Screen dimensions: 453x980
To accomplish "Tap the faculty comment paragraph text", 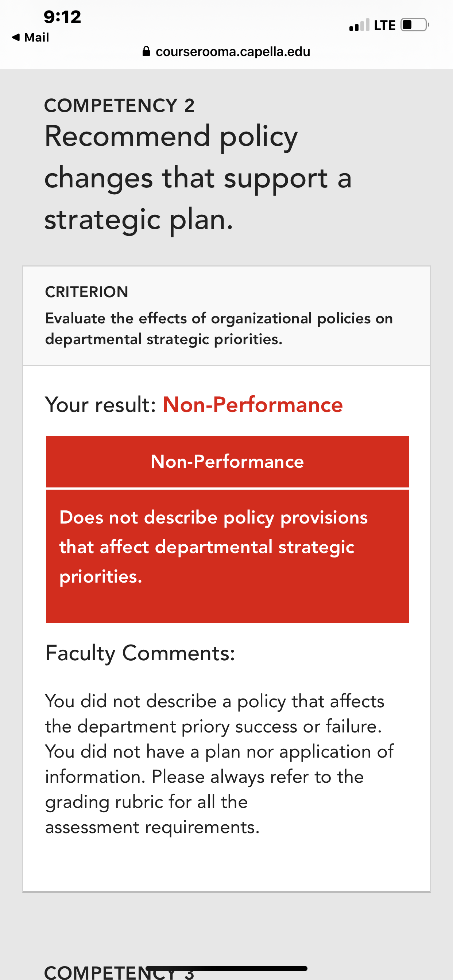I will point(219,764).
